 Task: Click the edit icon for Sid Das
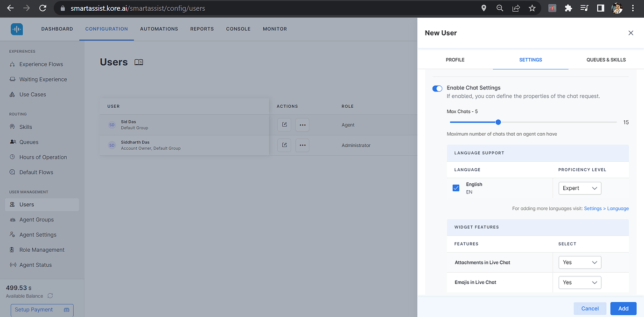pyautogui.click(x=284, y=124)
